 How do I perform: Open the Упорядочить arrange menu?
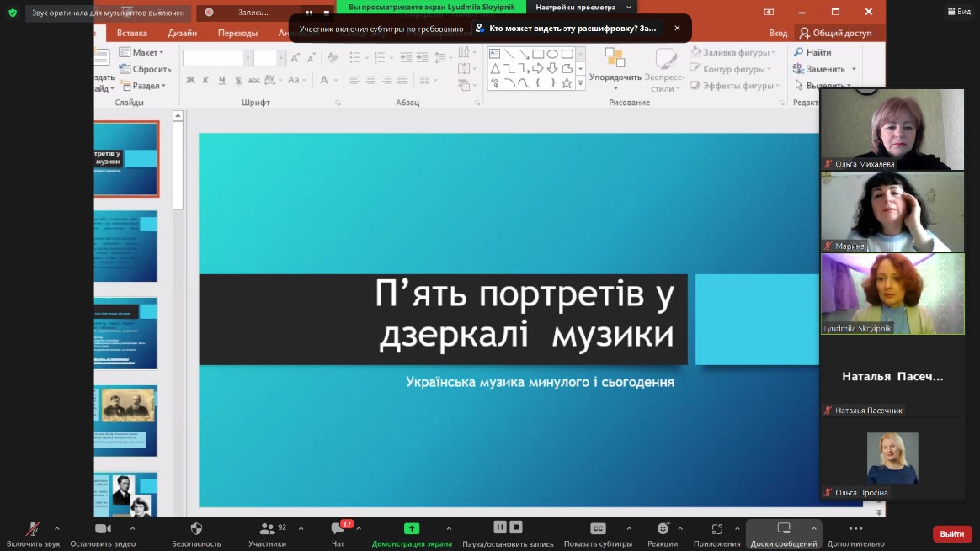(615, 69)
